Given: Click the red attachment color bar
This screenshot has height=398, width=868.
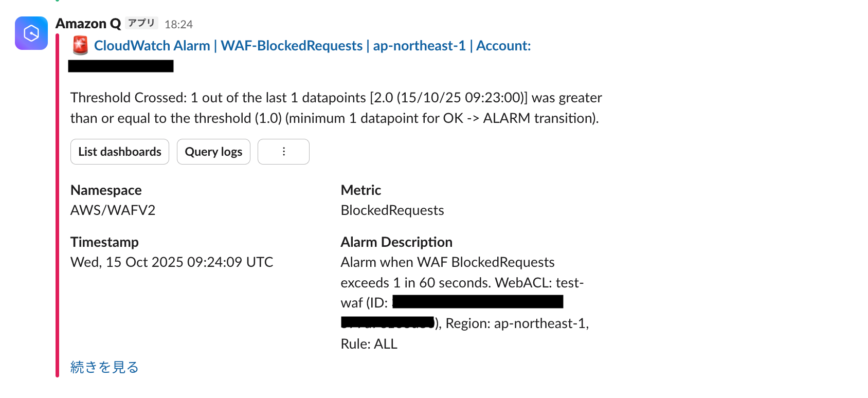Looking at the screenshot, I should [x=58, y=206].
